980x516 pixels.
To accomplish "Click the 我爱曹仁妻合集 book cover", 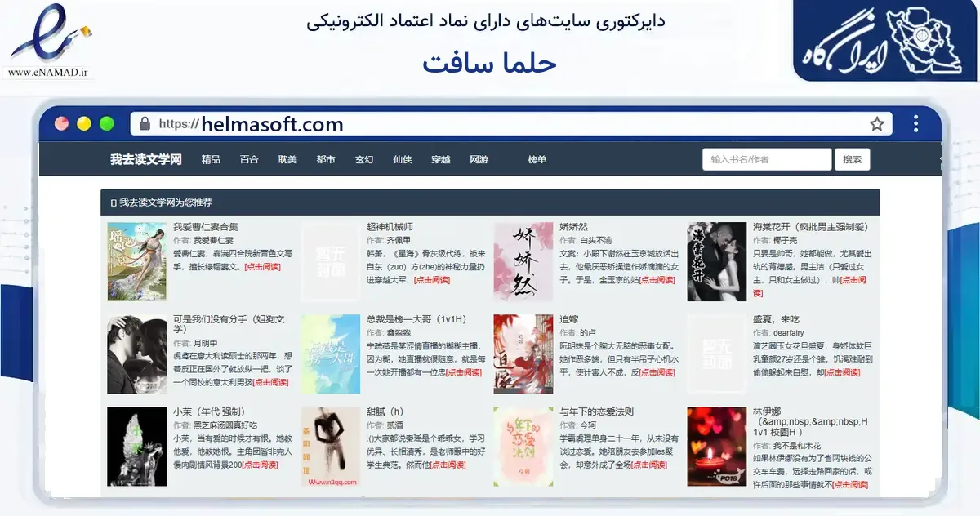I will click(x=136, y=261).
